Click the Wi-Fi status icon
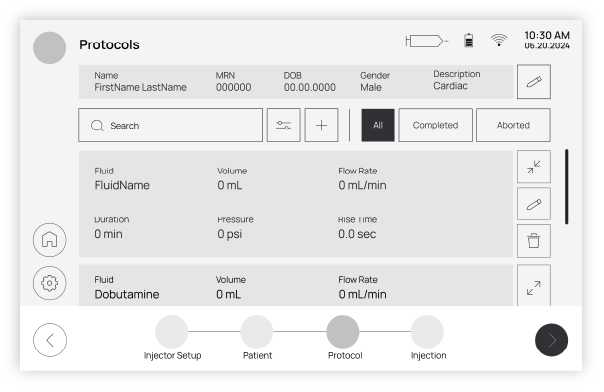This screenshot has width=604, height=392. tap(499, 40)
